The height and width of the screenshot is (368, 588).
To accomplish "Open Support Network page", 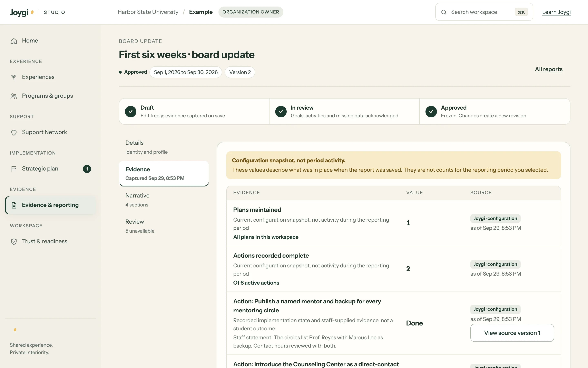I will pyautogui.click(x=50, y=132).
